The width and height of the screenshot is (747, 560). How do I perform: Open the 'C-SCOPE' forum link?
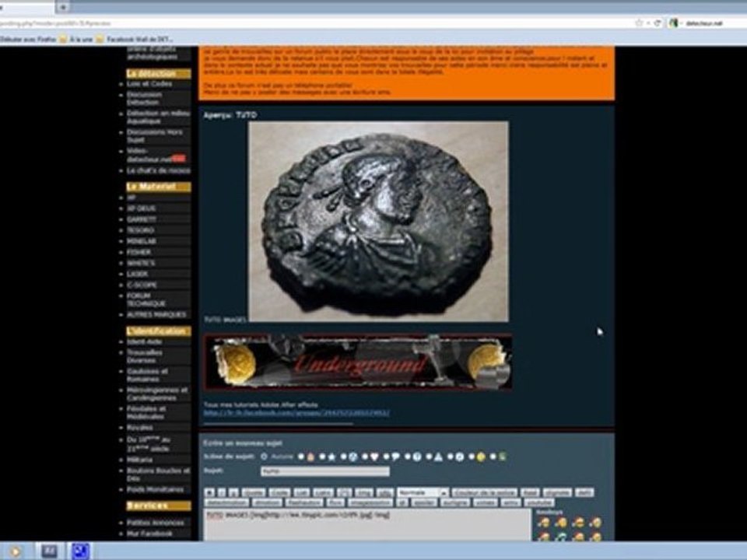[142, 285]
